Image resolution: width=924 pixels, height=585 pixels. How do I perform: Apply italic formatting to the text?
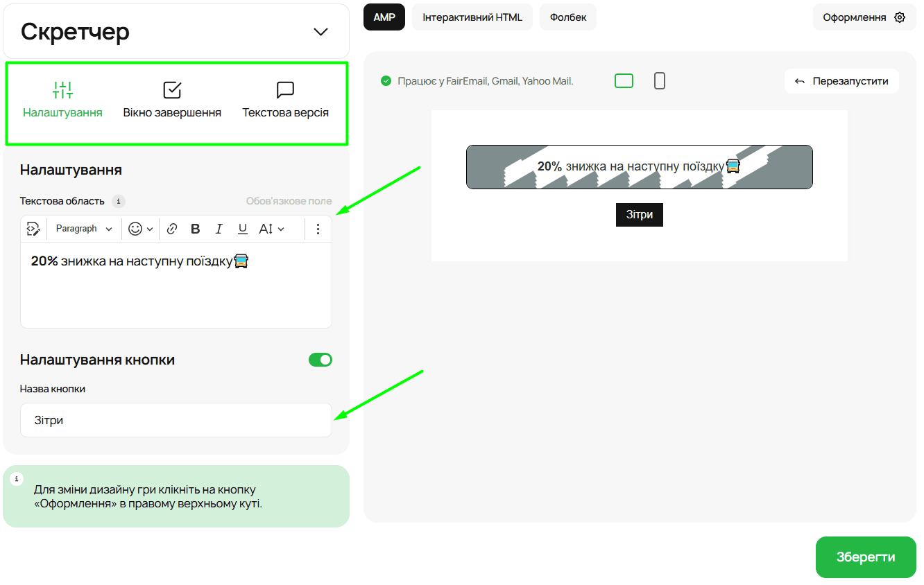tap(219, 229)
